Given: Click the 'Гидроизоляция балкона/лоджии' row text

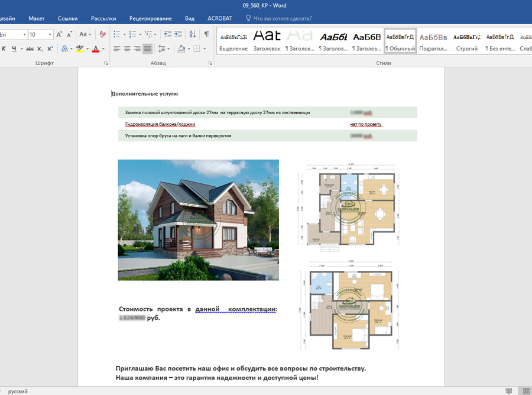Looking at the screenshot, I should pyautogui.click(x=160, y=124).
